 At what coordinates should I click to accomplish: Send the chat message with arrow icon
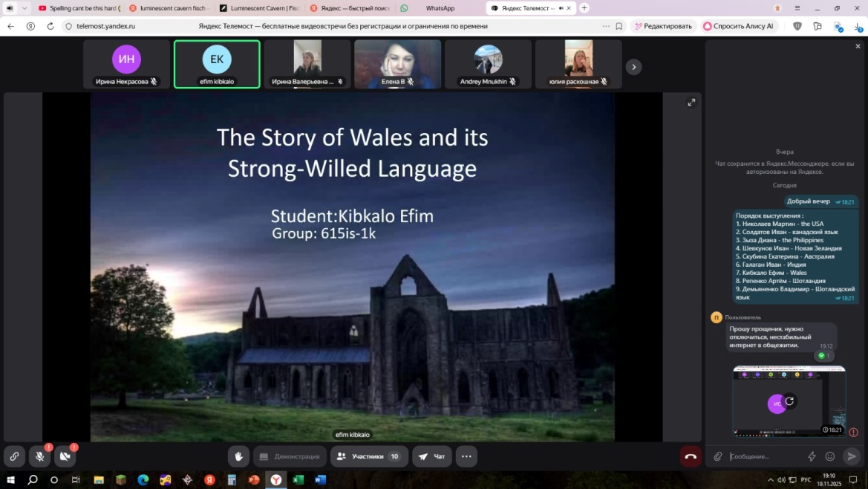tap(852, 456)
